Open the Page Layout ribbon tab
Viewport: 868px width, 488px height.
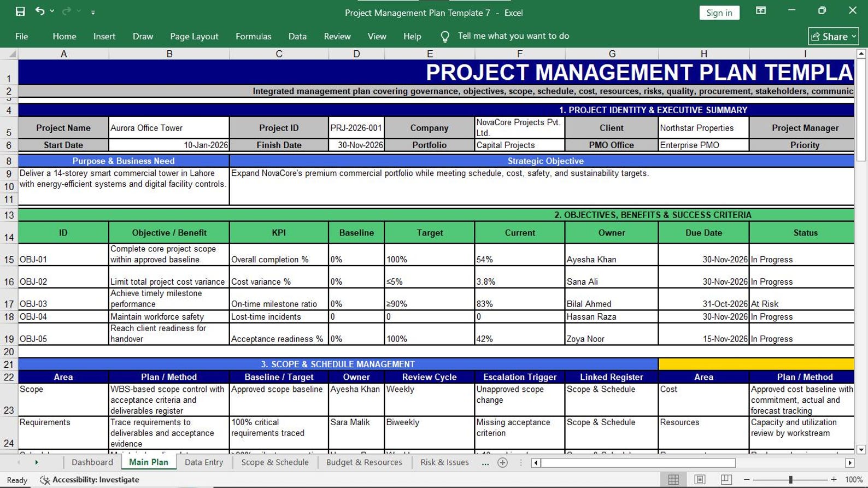coord(194,37)
